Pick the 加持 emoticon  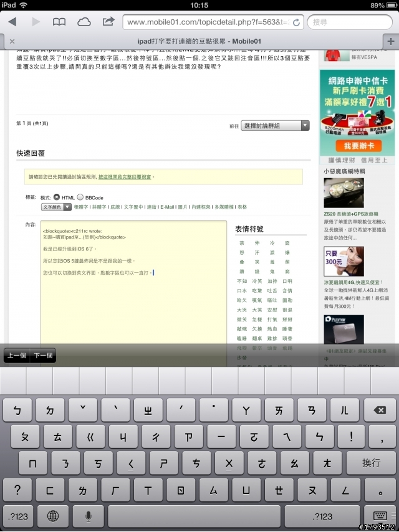coord(272,281)
